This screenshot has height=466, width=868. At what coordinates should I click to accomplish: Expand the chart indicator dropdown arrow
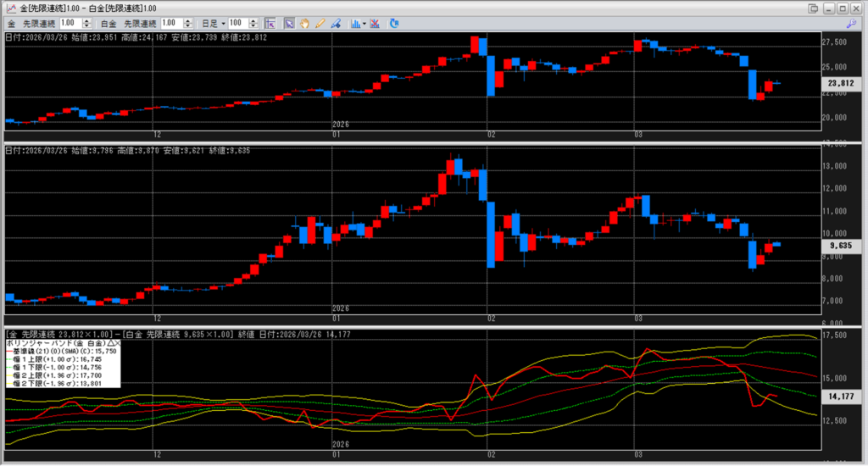click(364, 24)
